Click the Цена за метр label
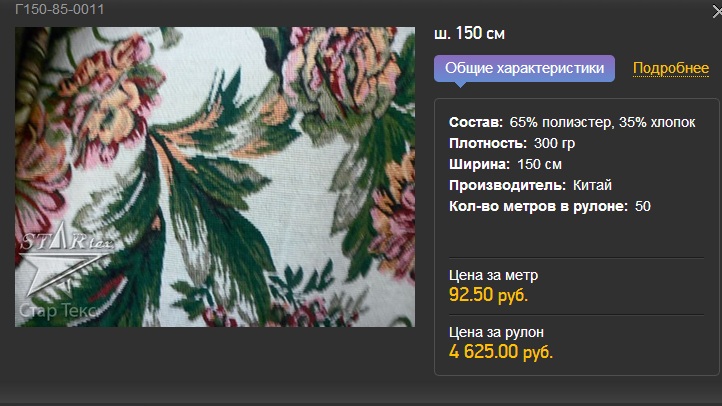 click(493, 275)
